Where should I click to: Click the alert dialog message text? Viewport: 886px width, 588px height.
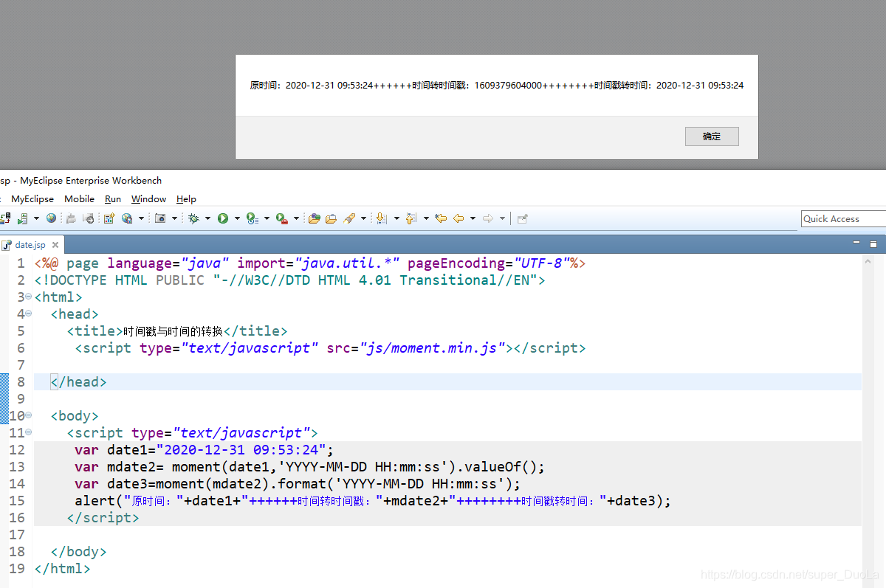(497, 86)
